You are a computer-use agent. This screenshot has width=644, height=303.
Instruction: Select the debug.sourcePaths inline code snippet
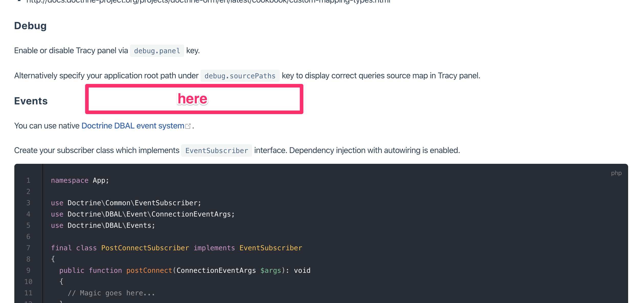tap(240, 76)
